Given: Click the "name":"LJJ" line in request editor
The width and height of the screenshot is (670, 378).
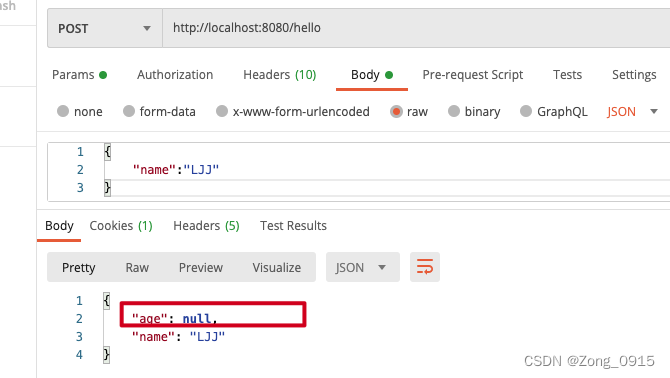Looking at the screenshot, I should [x=176, y=170].
